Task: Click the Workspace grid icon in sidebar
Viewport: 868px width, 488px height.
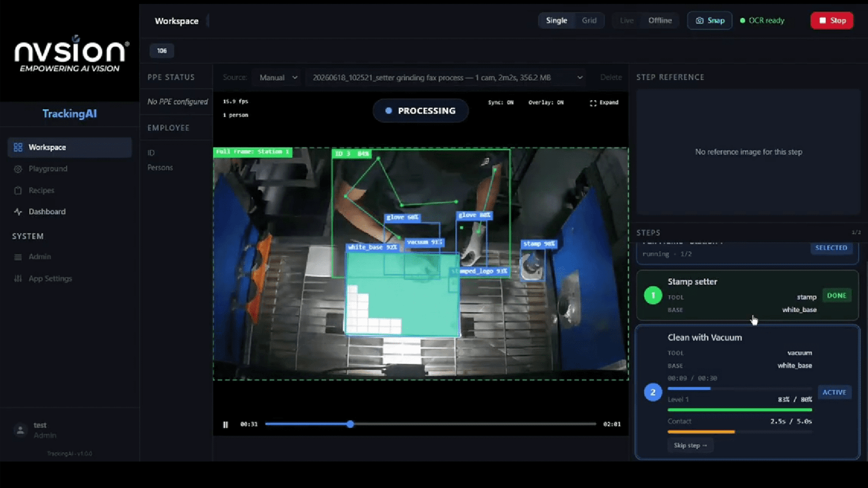Action: (x=18, y=147)
